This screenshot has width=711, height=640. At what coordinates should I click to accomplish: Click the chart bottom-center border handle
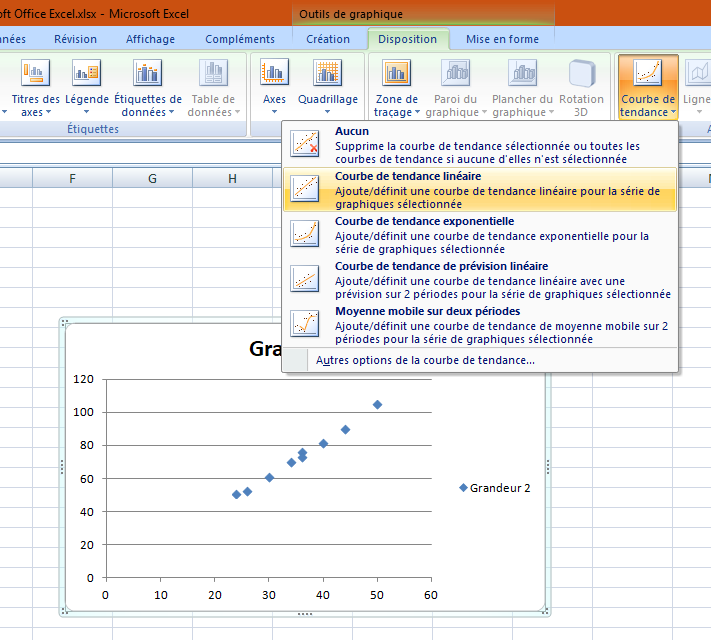pyautogui.click(x=305, y=614)
